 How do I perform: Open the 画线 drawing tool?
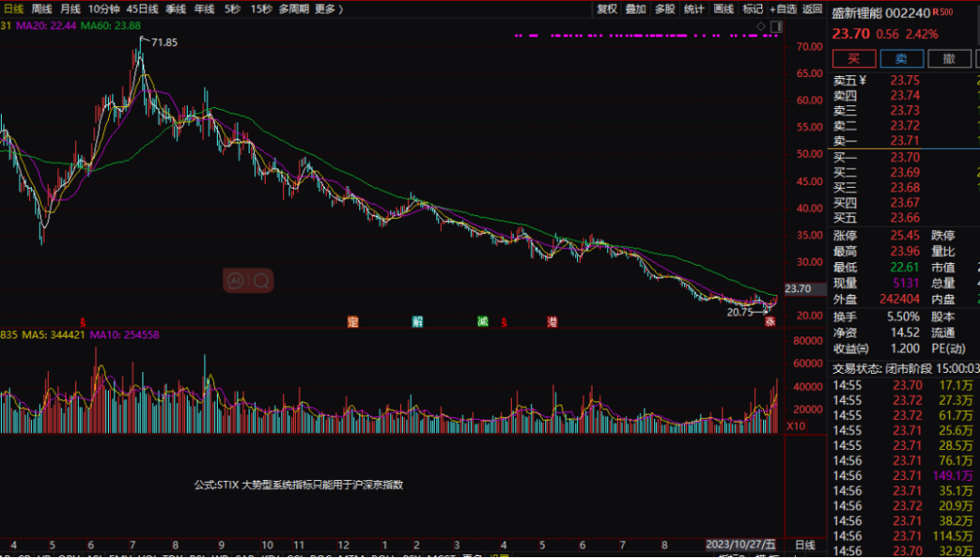click(724, 9)
